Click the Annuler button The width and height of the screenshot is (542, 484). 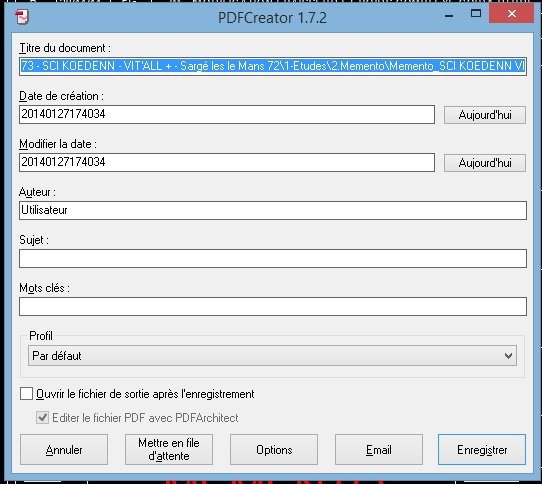(64, 449)
